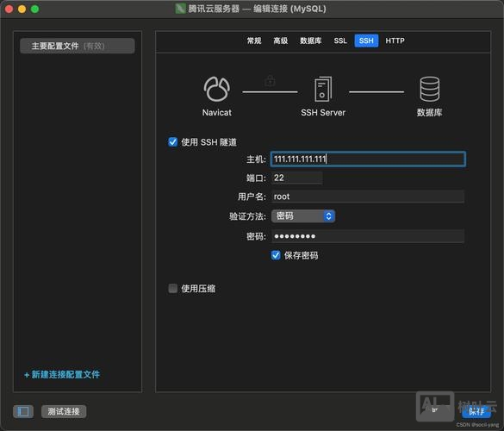This screenshot has height=431, width=504.
Task: Switch to the 高级 tab
Action: tap(281, 41)
